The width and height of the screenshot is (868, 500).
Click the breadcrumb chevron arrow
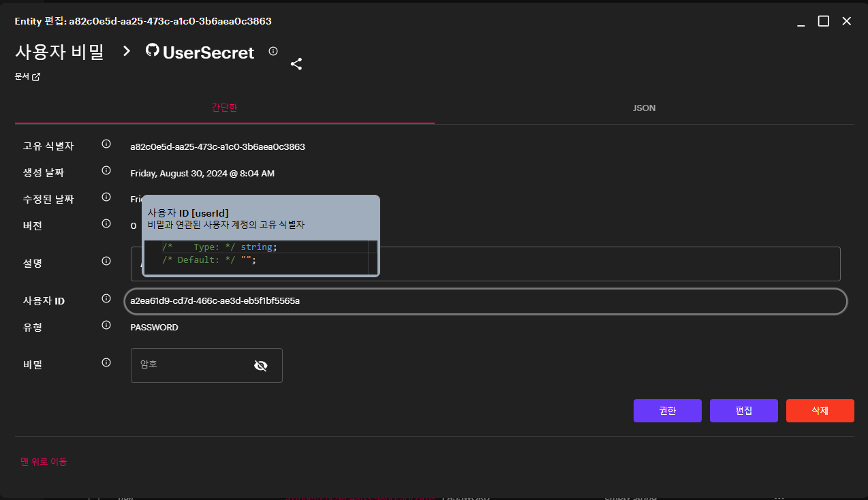127,51
